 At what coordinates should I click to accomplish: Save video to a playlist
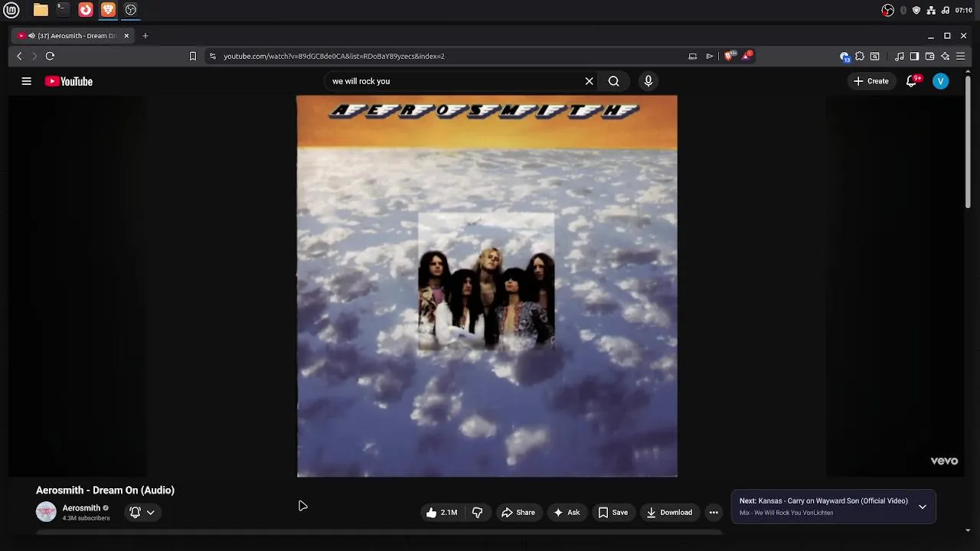(613, 513)
